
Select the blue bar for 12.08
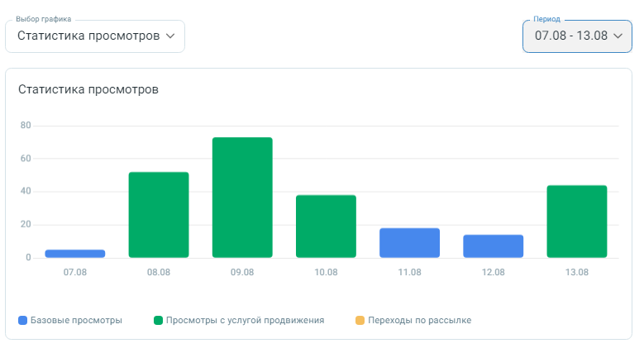point(494,246)
